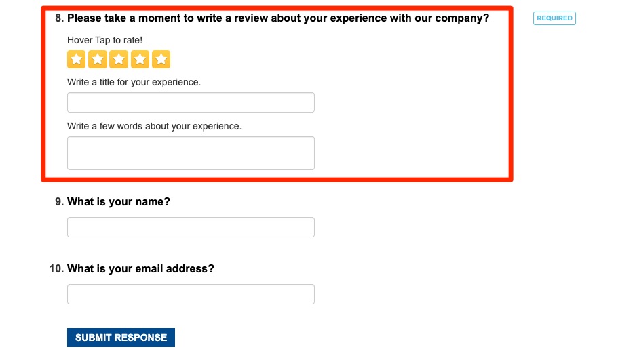This screenshot has width=618, height=364.
Task: Give five stars with the last star
Action: (x=161, y=60)
